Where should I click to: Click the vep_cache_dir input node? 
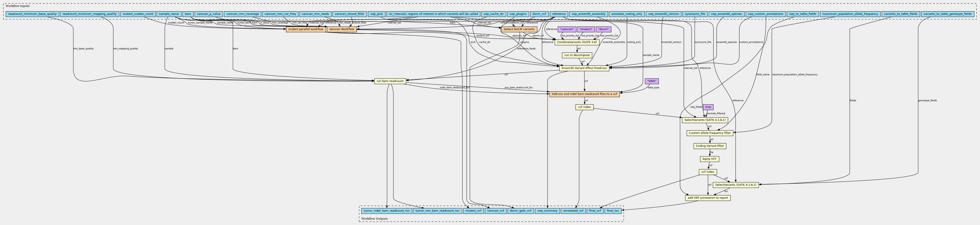[493, 14]
